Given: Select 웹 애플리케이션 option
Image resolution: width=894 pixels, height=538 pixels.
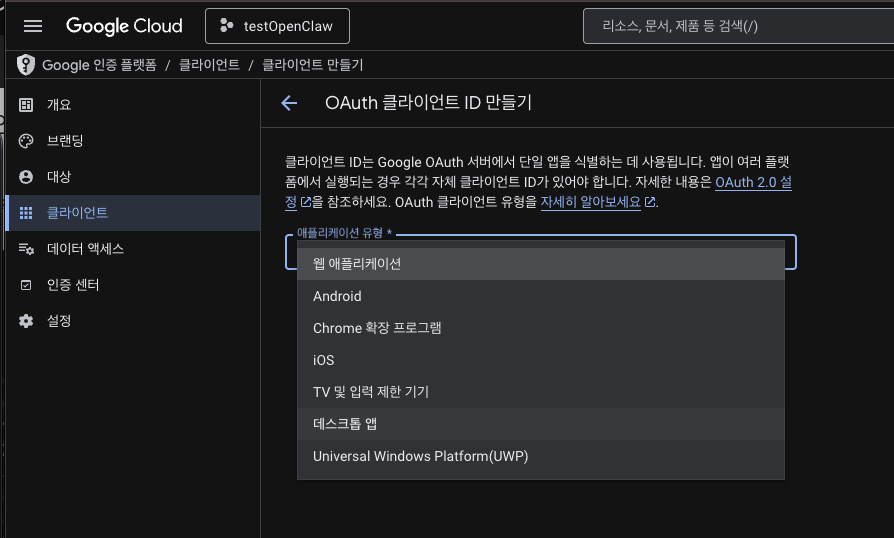Looking at the screenshot, I should (541, 264).
